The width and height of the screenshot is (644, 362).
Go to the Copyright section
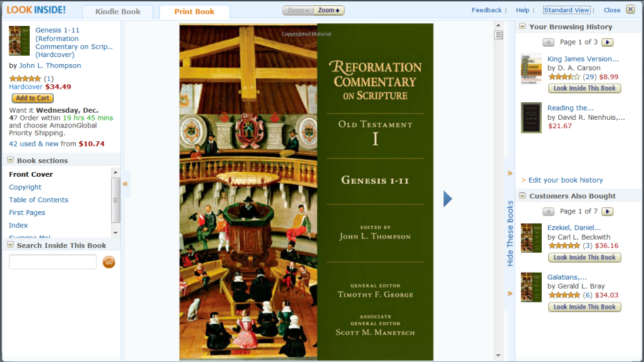pyautogui.click(x=25, y=187)
